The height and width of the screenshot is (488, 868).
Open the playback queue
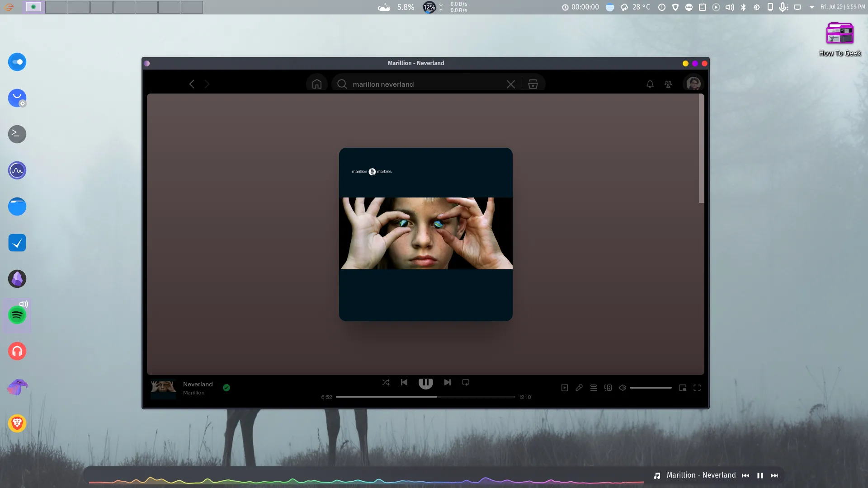click(594, 388)
